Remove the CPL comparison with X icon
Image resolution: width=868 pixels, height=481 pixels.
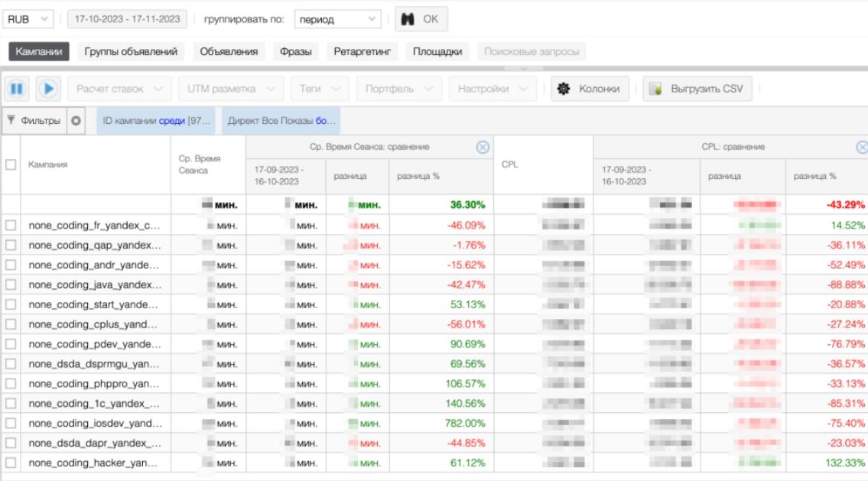coord(862,148)
